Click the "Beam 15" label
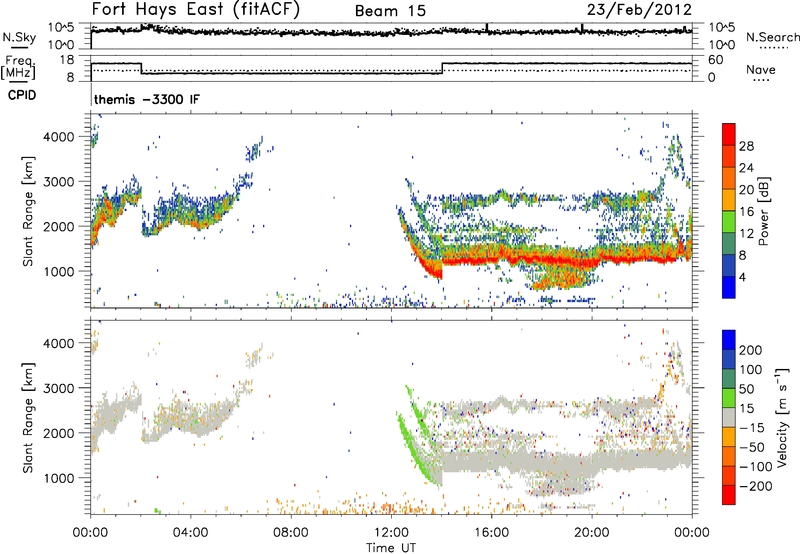Viewport: 800px width, 554px height. 390,11
